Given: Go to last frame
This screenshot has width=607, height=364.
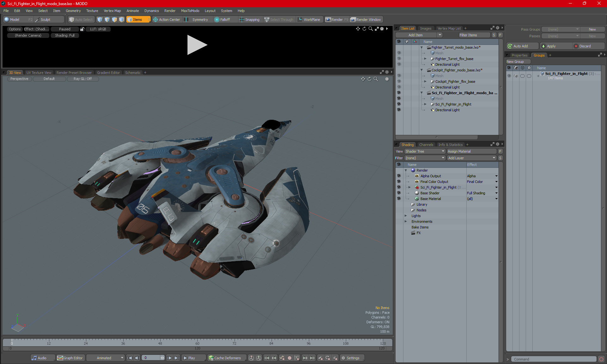Looking at the screenshot, I should pyautogui.click(x=177, y=358).
